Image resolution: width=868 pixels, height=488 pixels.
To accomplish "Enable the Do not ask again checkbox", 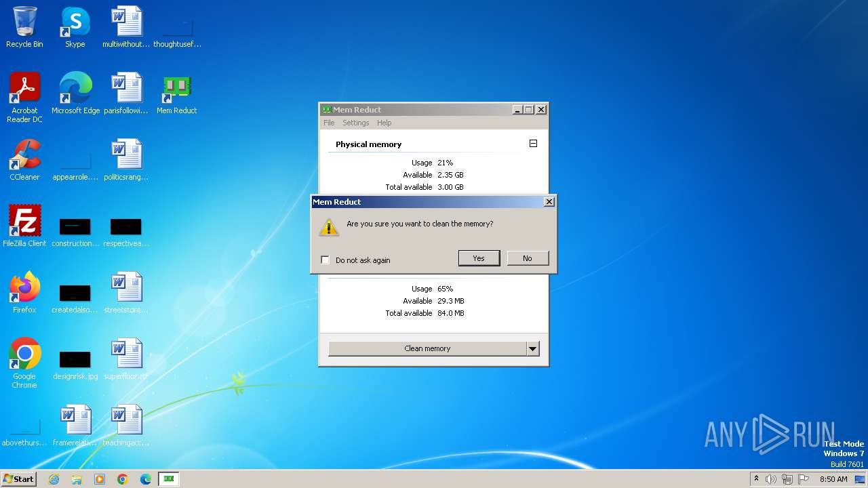I will pyautogui.click(x=325, y=260).
